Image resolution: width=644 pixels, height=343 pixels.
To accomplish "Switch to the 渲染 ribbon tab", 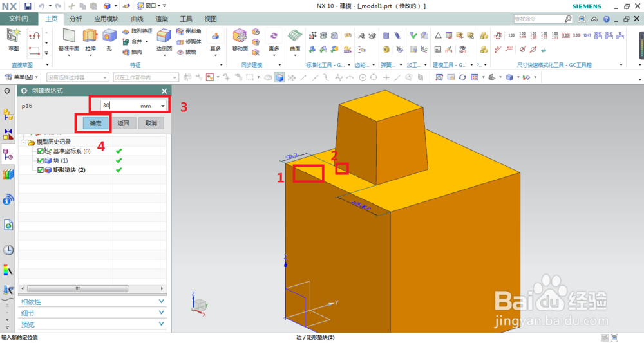I will point(162,19).
